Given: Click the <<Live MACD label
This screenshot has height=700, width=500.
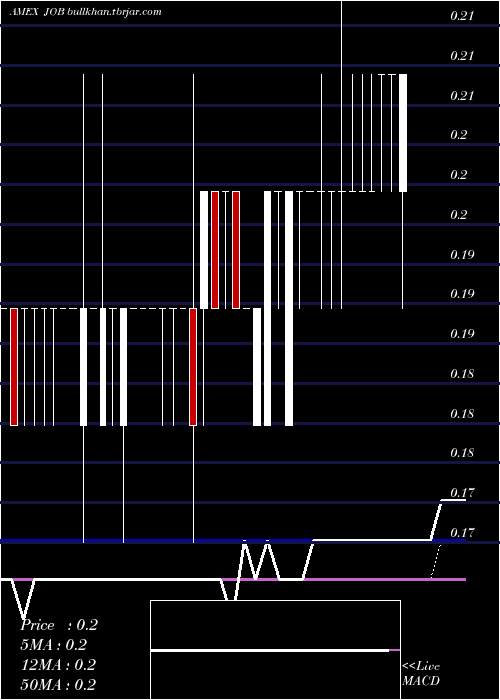Looking at the screenshot, I should (x=421, y=674).
